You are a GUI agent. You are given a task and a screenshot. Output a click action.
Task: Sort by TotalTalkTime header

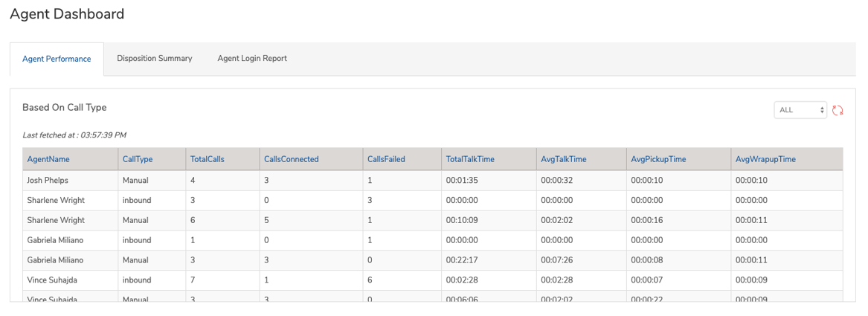pyautogui.click(x=470, y=159)
